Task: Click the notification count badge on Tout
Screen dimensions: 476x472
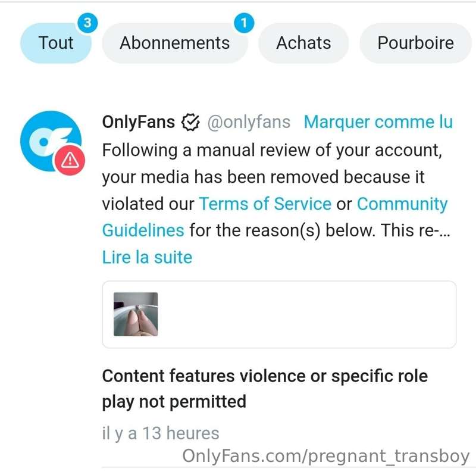Action: [x=87, y=23]
